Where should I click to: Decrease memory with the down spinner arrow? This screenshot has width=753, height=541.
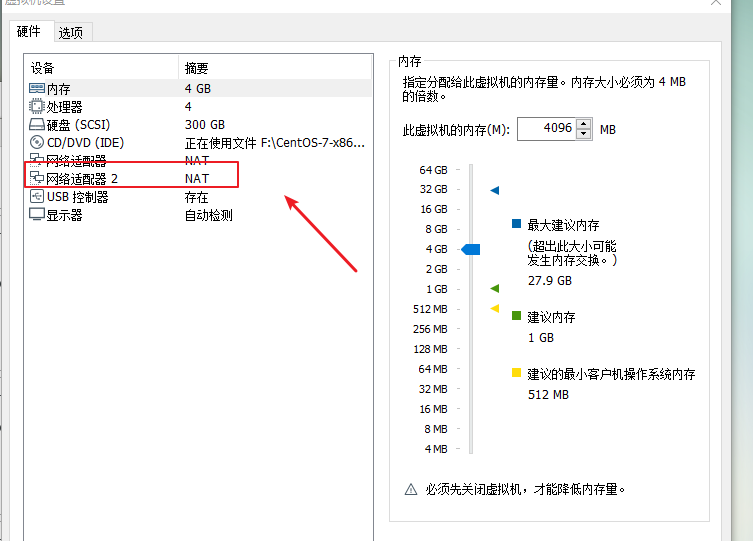pos(583,134)
